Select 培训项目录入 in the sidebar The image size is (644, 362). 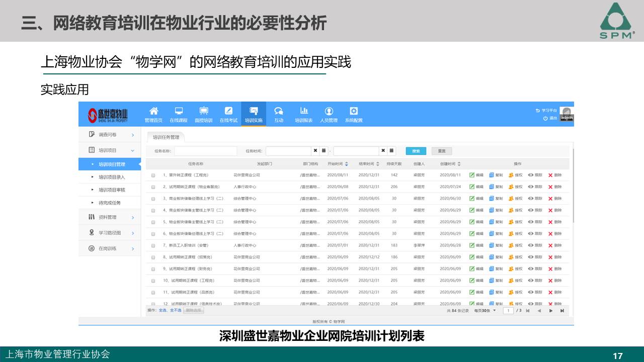tap(112, 177)
